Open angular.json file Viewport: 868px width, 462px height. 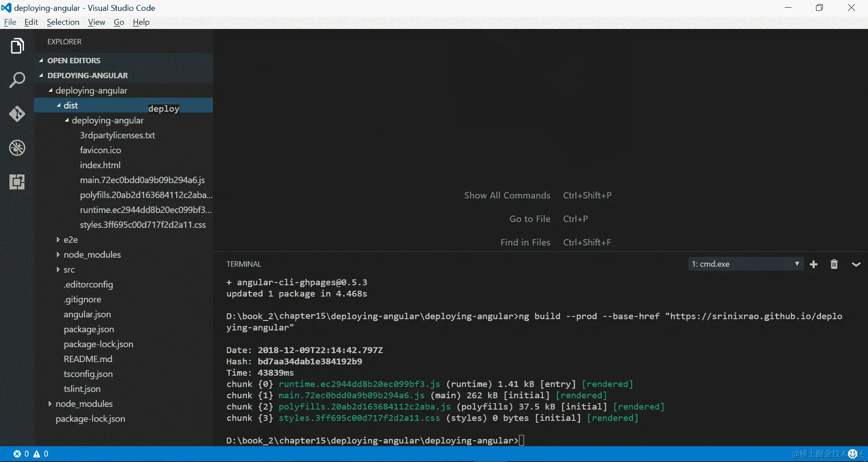point(87,314)
